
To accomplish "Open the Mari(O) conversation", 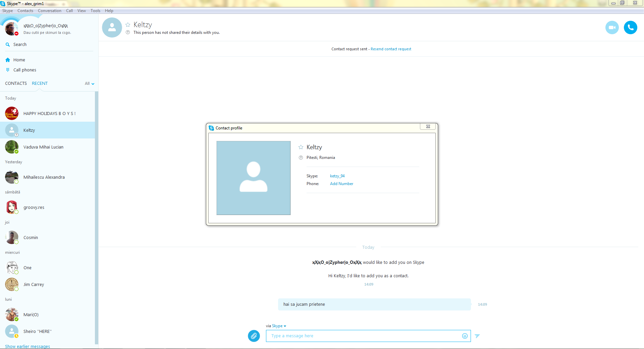I will point(47,314).
